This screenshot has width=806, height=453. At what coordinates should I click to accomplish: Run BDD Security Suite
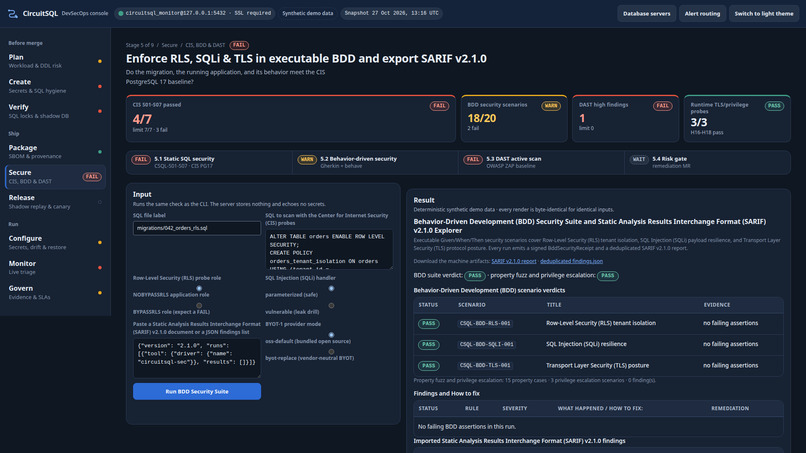coord(197,391)
